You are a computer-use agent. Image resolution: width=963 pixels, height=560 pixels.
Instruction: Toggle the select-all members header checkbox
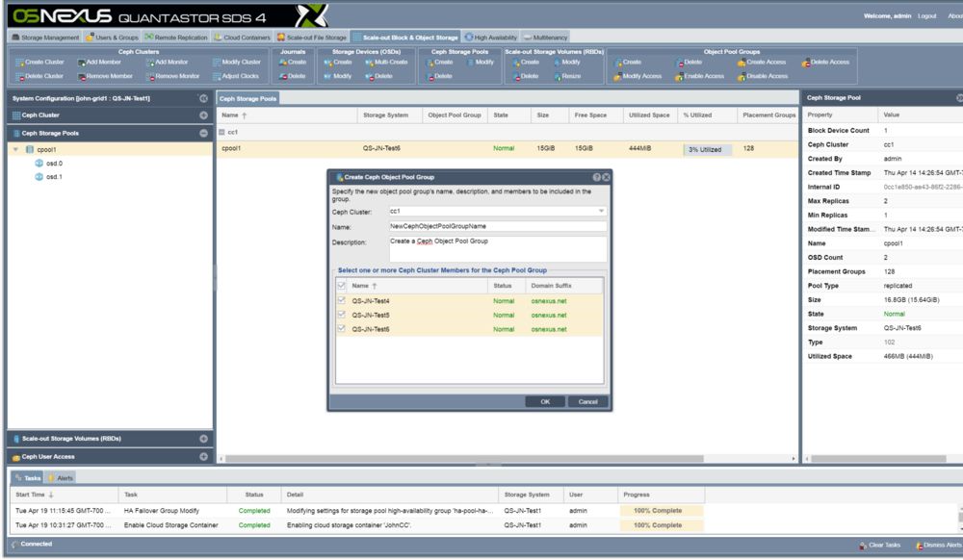pos(342,286)
